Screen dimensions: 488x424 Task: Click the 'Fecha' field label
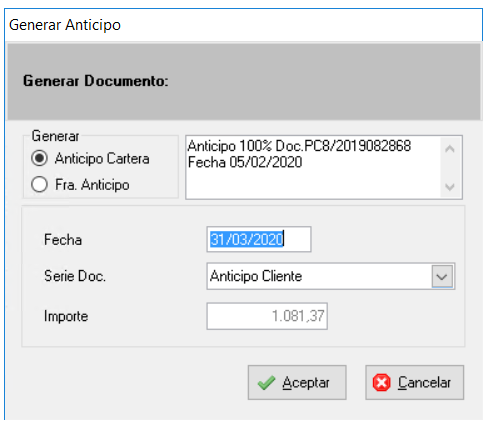(63, 240)
